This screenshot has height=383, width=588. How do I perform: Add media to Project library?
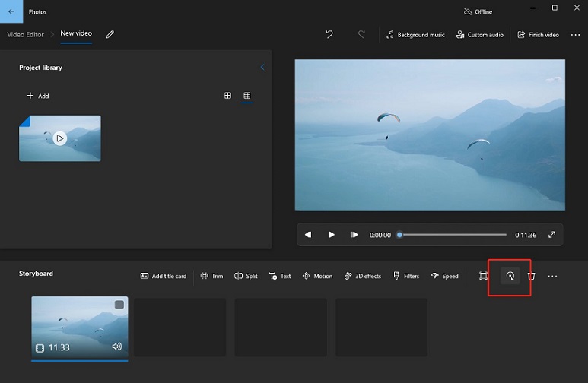38,96
